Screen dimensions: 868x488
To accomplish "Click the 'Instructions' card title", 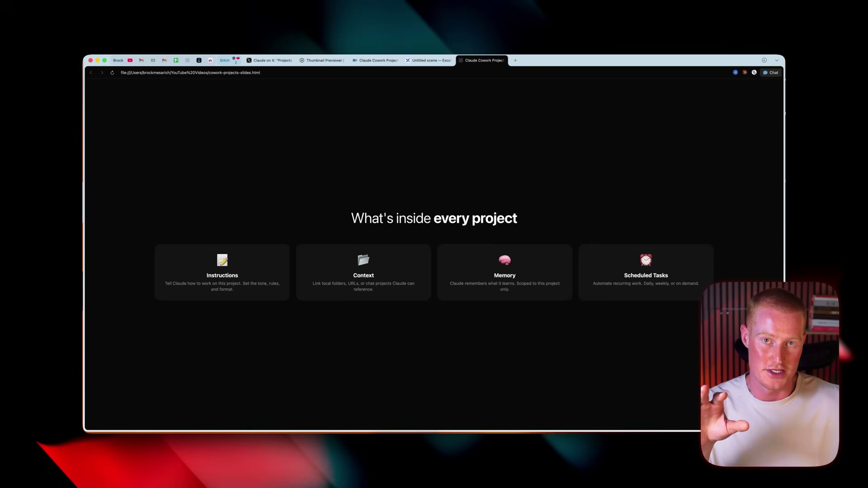I will point(222,275).
